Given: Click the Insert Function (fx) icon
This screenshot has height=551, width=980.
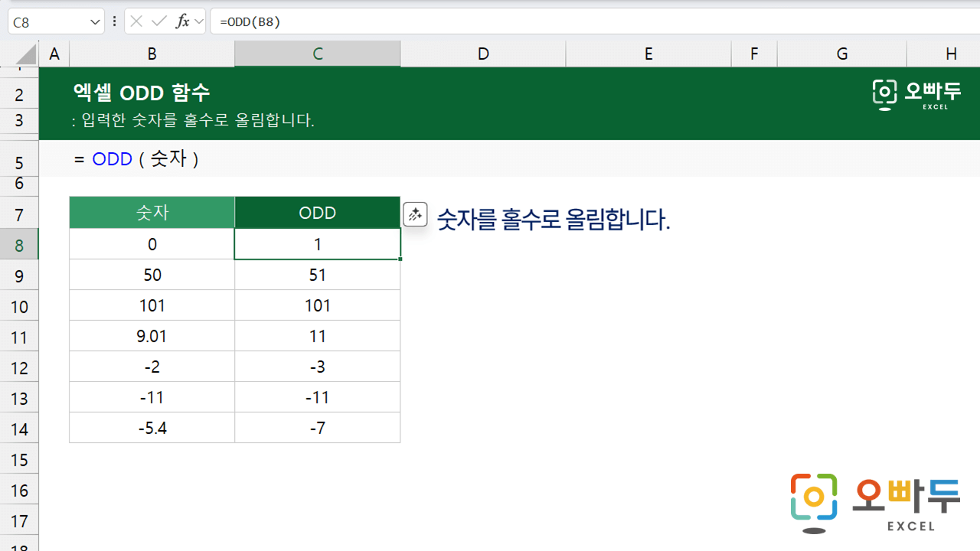Looking at the screenshot, I should point(183,21).
